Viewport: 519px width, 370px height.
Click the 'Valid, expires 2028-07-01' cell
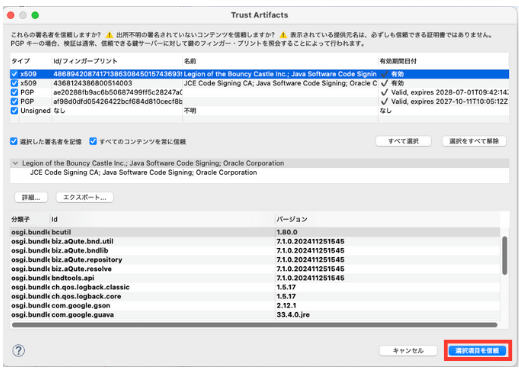click(445, 92)
